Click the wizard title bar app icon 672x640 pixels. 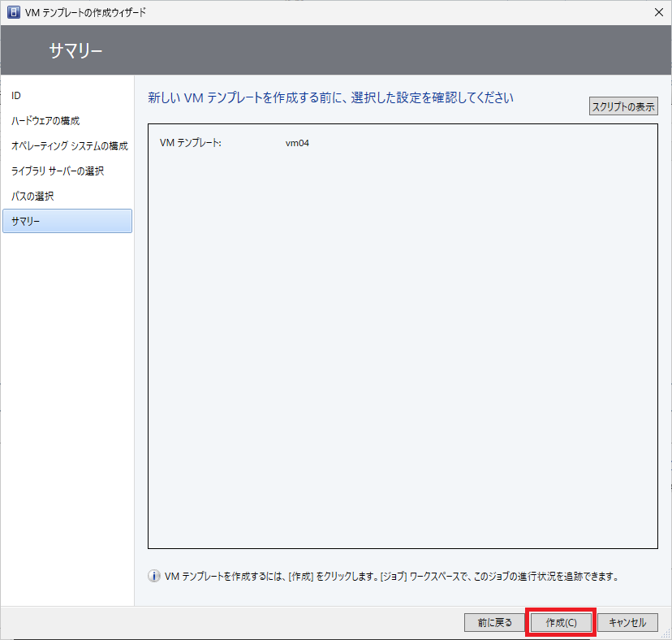click(13, 12)
